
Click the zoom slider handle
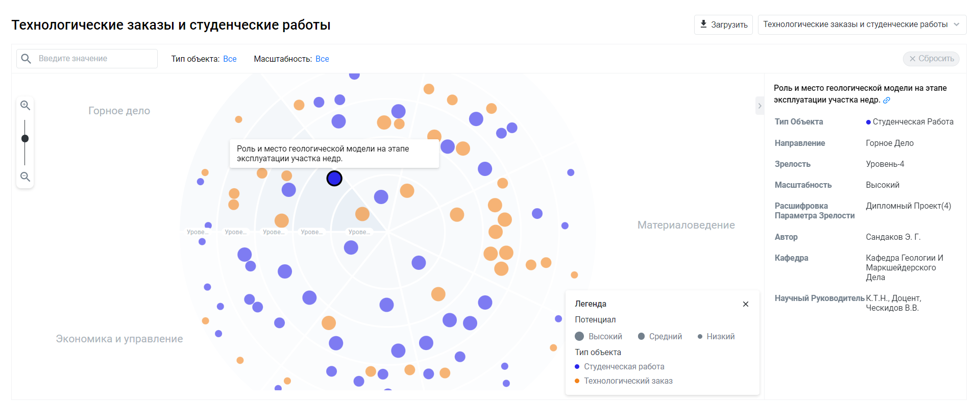(25, 139)
